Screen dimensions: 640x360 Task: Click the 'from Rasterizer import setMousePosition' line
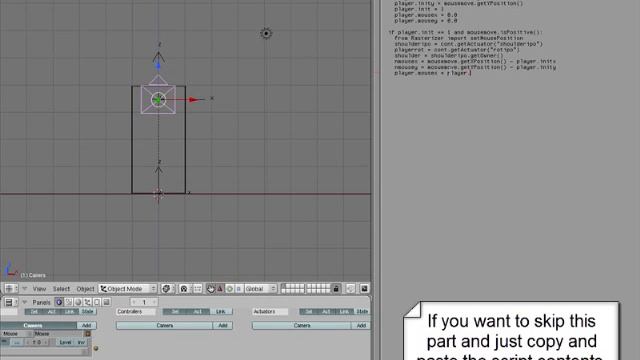458,38
